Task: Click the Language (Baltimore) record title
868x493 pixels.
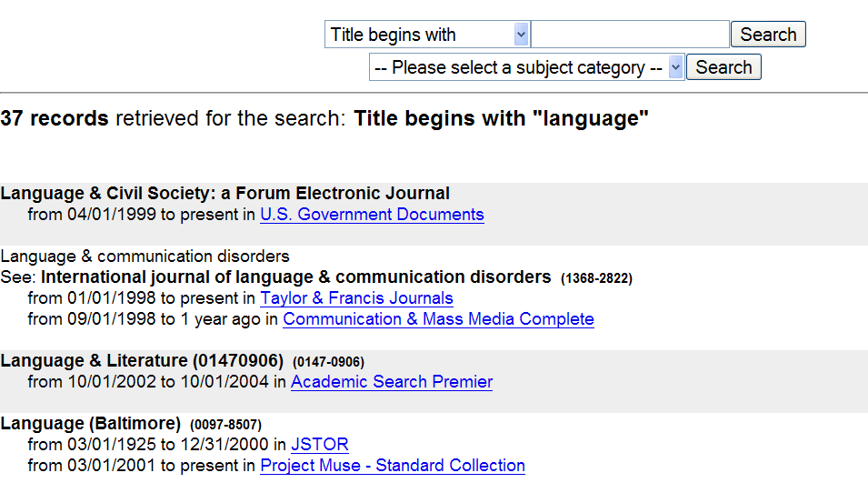Action: [x=91, y=424]
